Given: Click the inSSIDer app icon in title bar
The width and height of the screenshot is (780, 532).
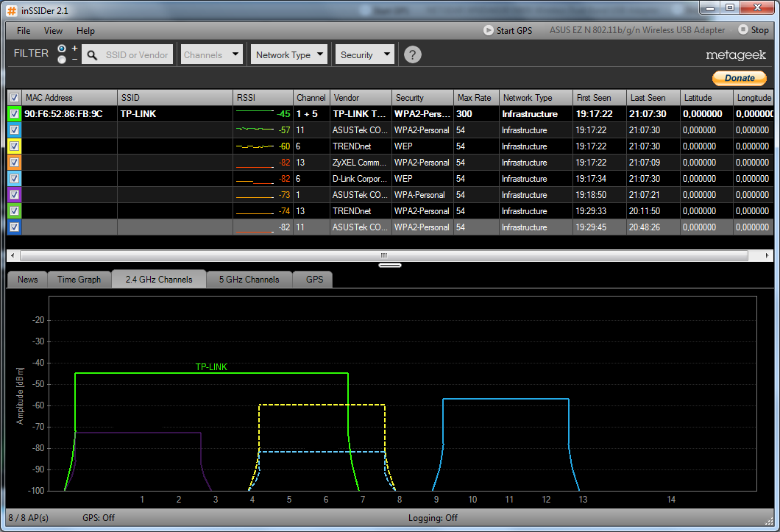Looking at the screenshot, I should coord(12,9).
